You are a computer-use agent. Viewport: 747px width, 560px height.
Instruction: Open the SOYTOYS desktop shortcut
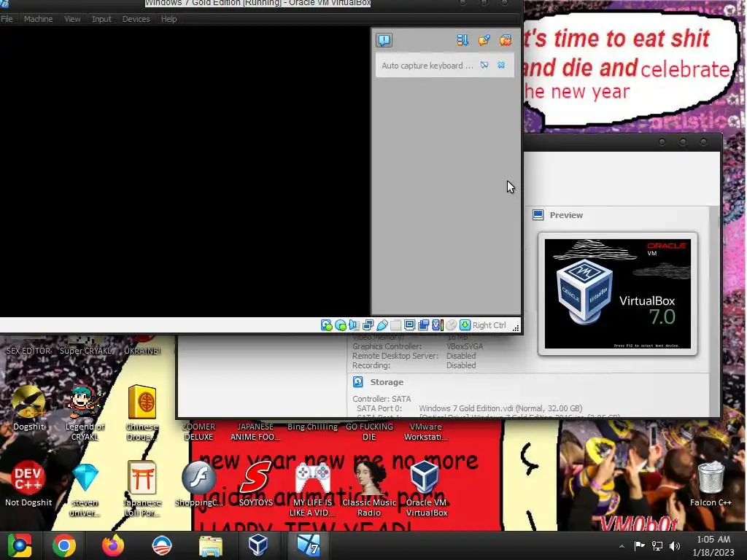[256, 483]
